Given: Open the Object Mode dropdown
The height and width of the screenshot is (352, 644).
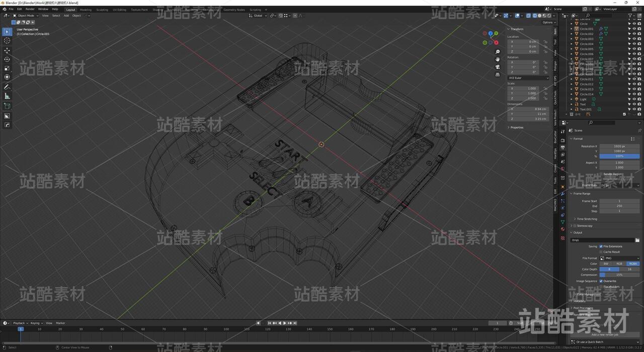Looking at the screenshot, I should (x=26, y=16).
